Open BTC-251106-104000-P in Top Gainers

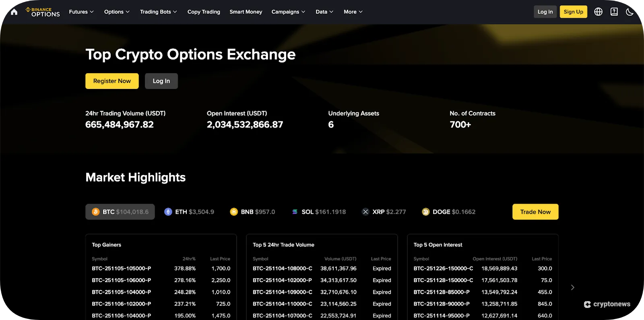click(x=161, y=316)
